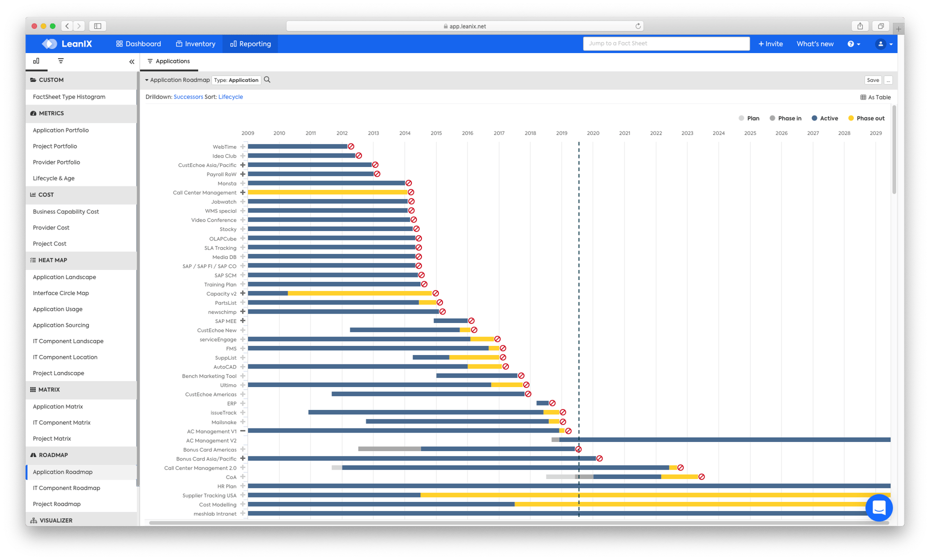Click the help question mark icon in the navbar
This screenshot has width=930, height=560.
point(851,43)
